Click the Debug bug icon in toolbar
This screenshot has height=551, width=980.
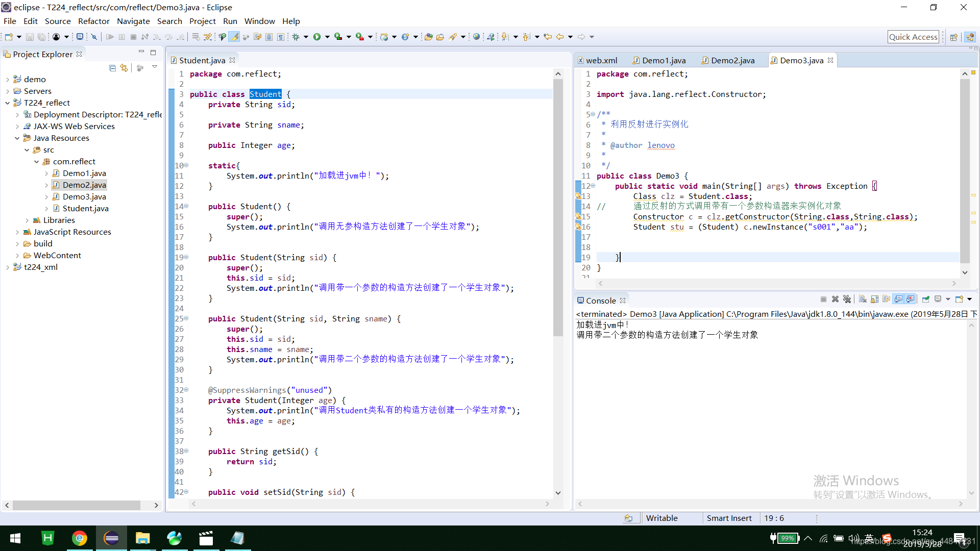tap(296, 37)
